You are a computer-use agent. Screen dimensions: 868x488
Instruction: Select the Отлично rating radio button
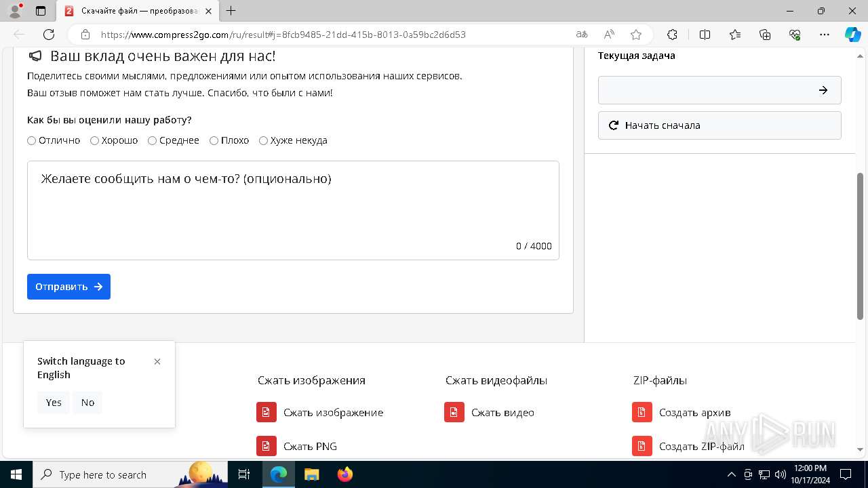tap(32, 140)
